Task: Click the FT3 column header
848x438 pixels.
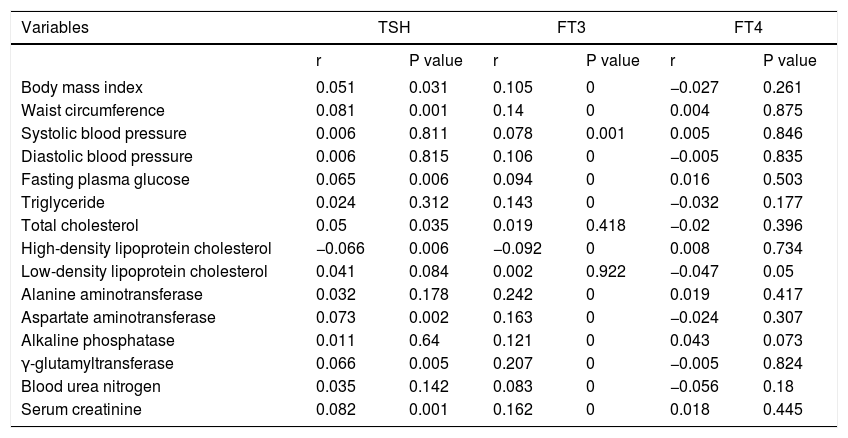Action: (x=571, y=28)
